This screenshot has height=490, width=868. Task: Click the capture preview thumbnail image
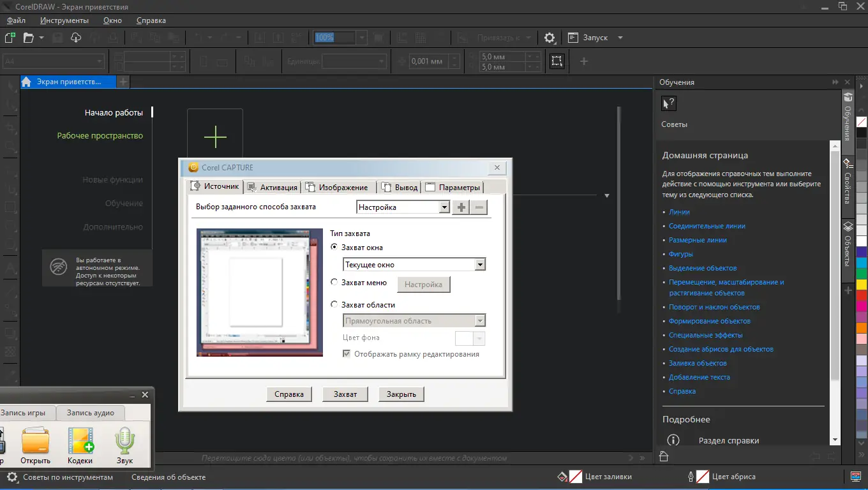point(259,292)
